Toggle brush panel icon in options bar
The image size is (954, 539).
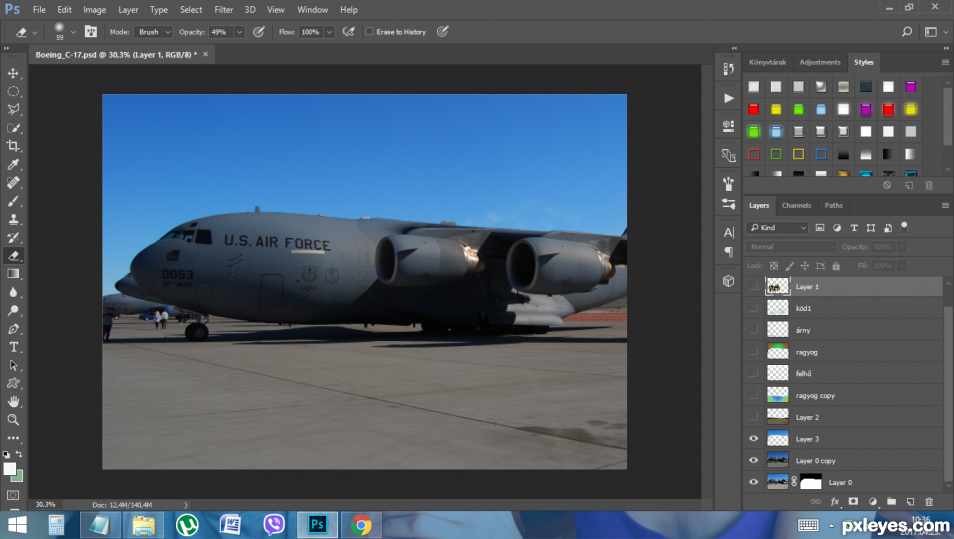coord(91,32)
